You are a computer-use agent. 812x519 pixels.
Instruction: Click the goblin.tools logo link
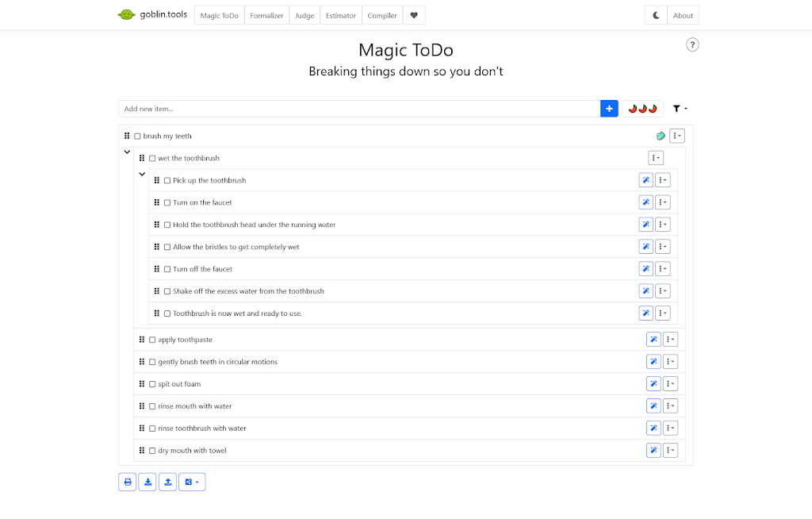click(152, 14)
